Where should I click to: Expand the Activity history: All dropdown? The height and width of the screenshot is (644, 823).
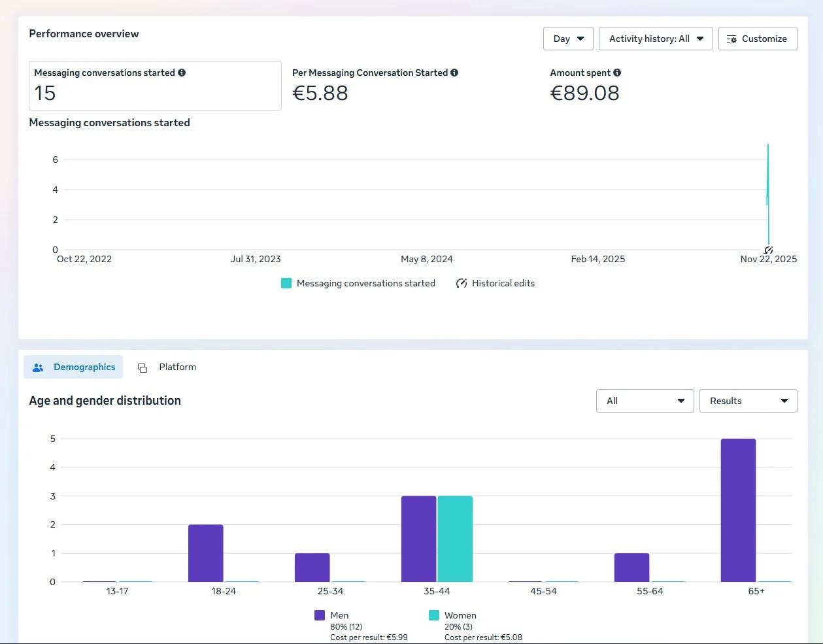656,39
